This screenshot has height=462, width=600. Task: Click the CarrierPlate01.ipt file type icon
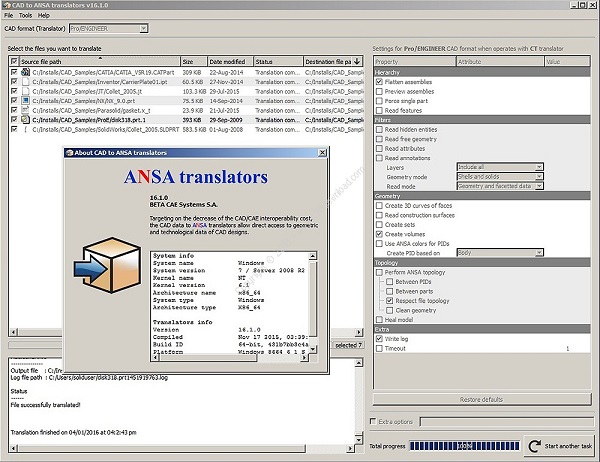26,82
